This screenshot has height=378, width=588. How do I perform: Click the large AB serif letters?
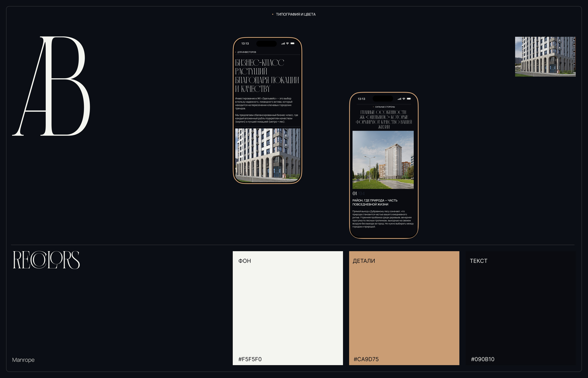pos(51,86)
